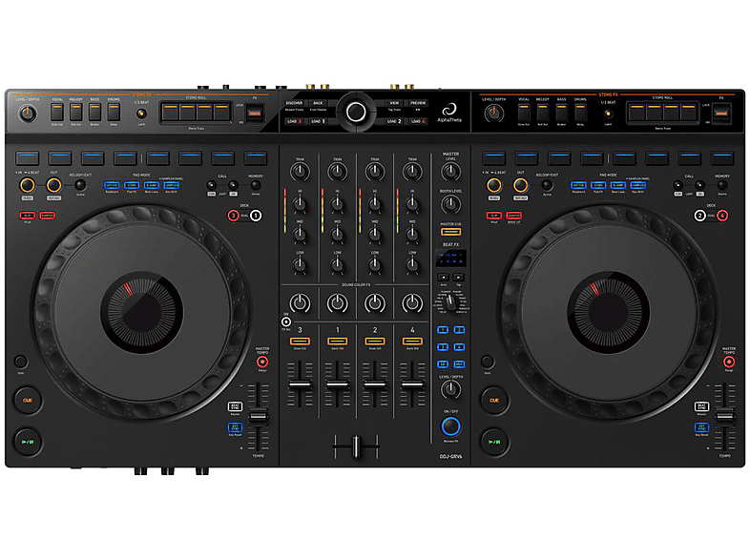Load track to deck 1 button
This screenshot has width=750, height=560.
pyautogui.click(x=318, y=121)
